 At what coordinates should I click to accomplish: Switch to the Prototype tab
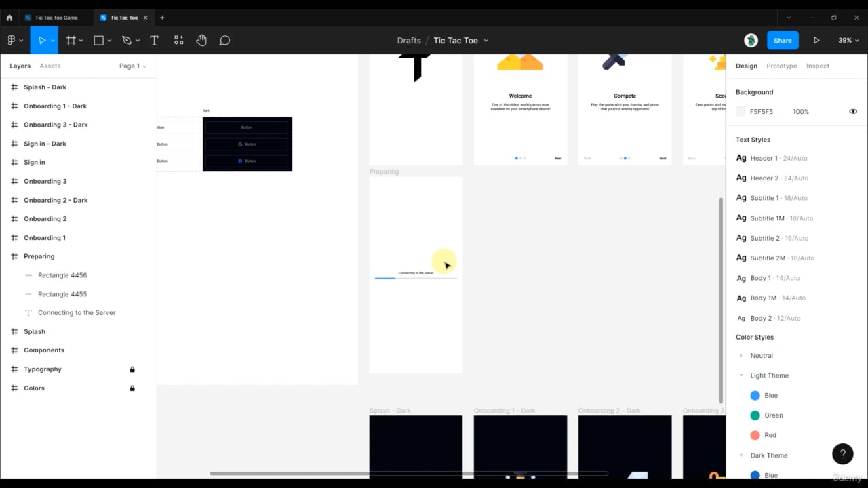781,66
